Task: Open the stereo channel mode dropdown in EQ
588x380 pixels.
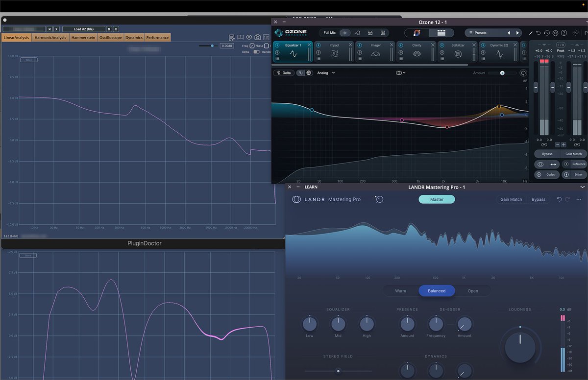Action: (401, 73)
